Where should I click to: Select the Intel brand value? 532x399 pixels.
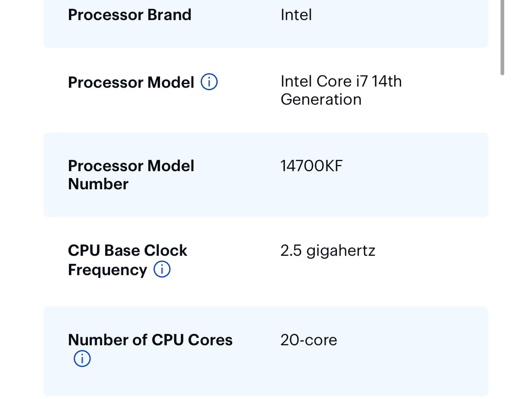pos(296,15)
